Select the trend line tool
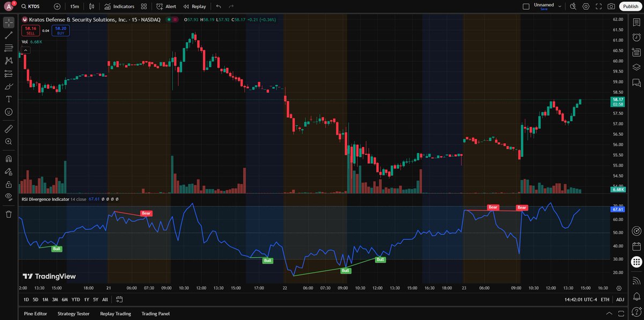The height and width of the screenshot is (320, 644). 9,35
